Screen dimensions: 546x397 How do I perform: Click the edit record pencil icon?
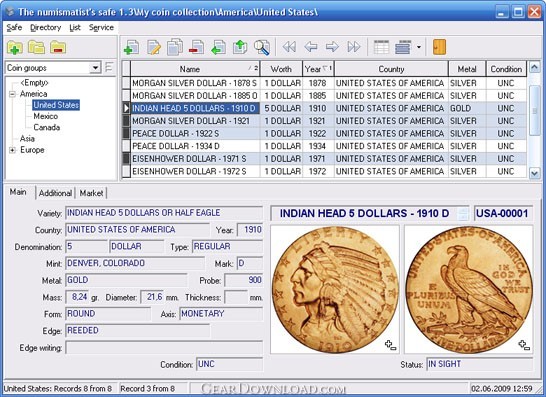point(154,47)
